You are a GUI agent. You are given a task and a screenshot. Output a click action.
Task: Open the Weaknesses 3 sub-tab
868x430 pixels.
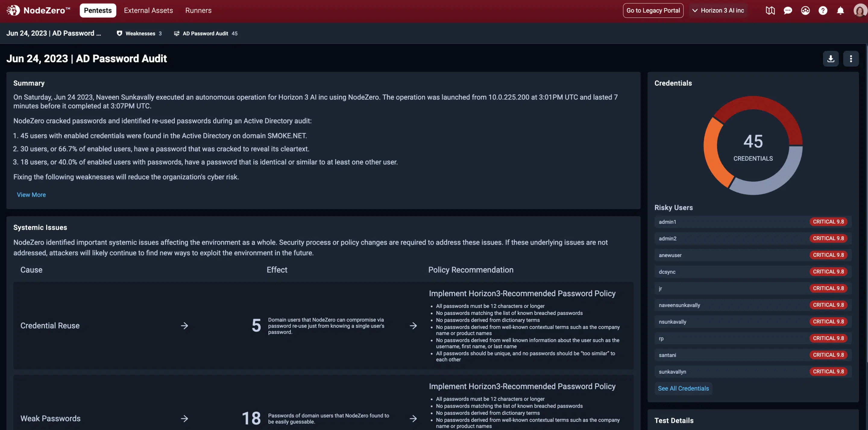point(139,33)
